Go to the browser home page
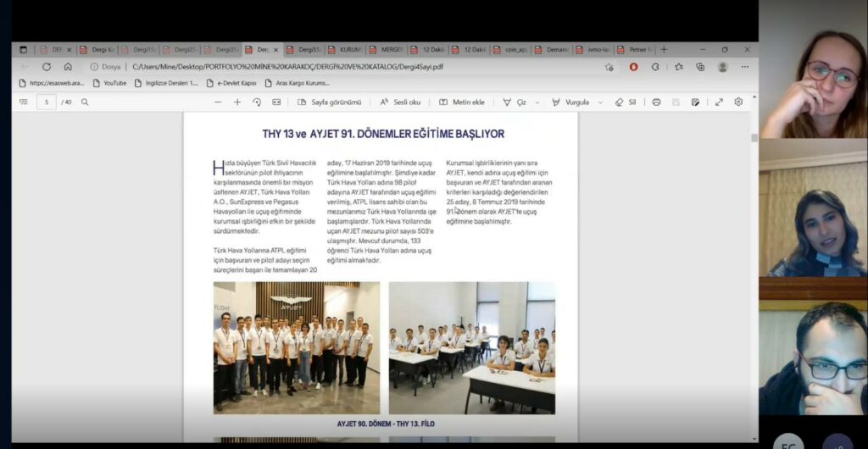The height and width of the screenshot is (449, 868). [68, 67]
